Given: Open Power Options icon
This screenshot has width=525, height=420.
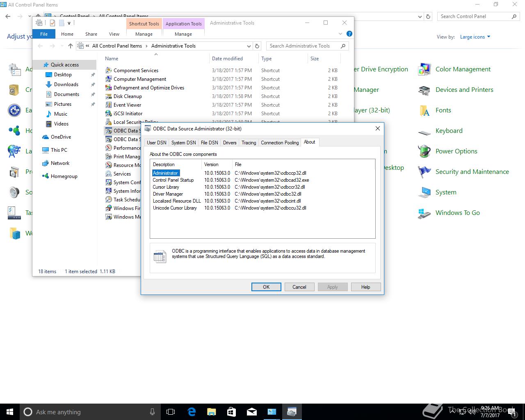Looking at the screenshot, I should click(x=425, y=151).
